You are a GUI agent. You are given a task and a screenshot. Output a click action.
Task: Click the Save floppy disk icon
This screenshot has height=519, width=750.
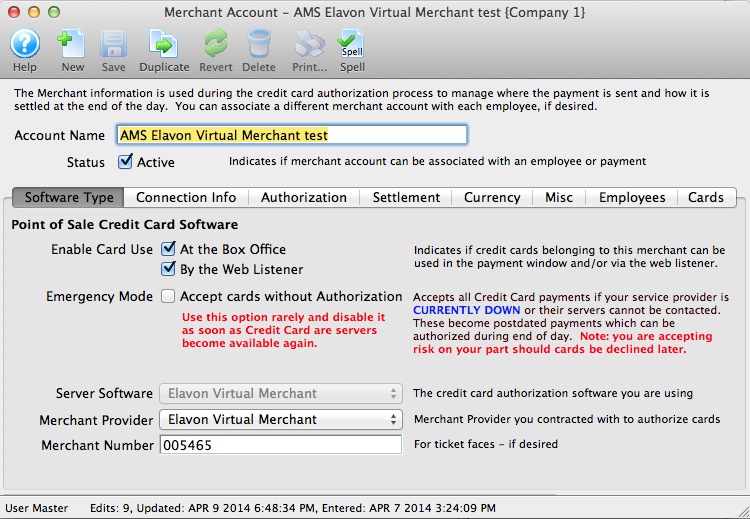(x=113, y=44)
